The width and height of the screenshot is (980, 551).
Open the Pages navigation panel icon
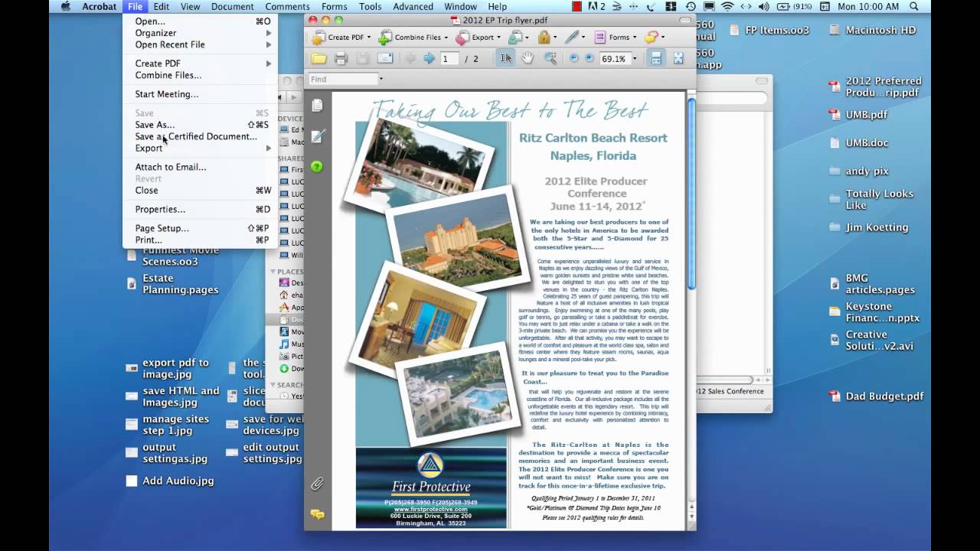click(317, 106)
